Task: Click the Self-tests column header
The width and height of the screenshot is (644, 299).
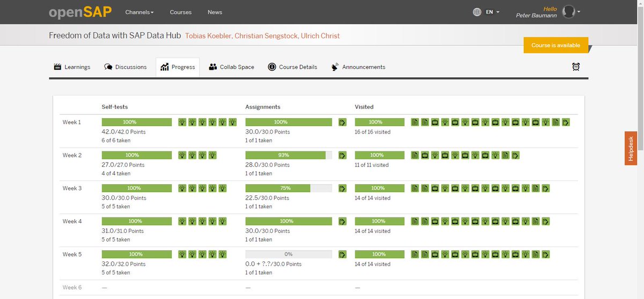Action: [x=115, y=107]
